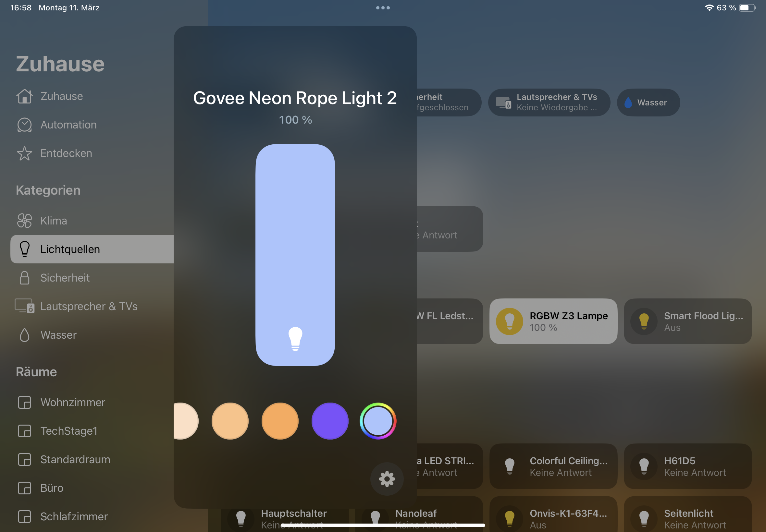The height and width of the screenshot is (532, 766).
Task: Select Automation in the sidebar
Action: coord(68,125)
